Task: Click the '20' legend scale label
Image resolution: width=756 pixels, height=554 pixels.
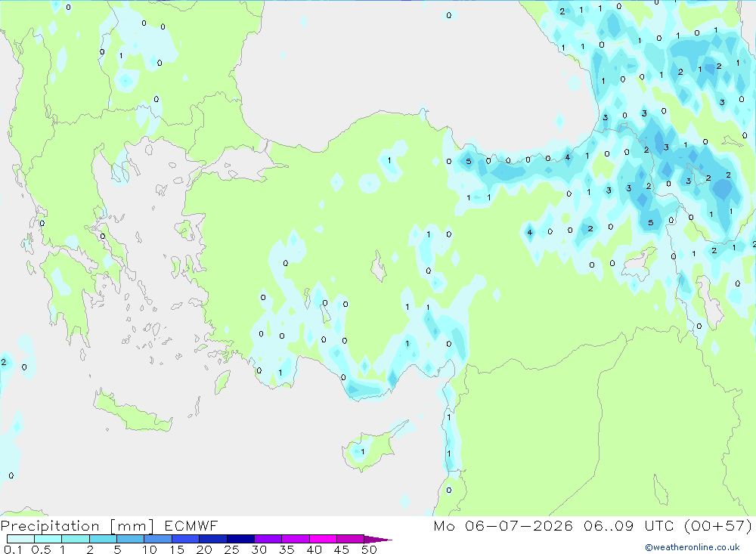Action: tap(204, 549)
